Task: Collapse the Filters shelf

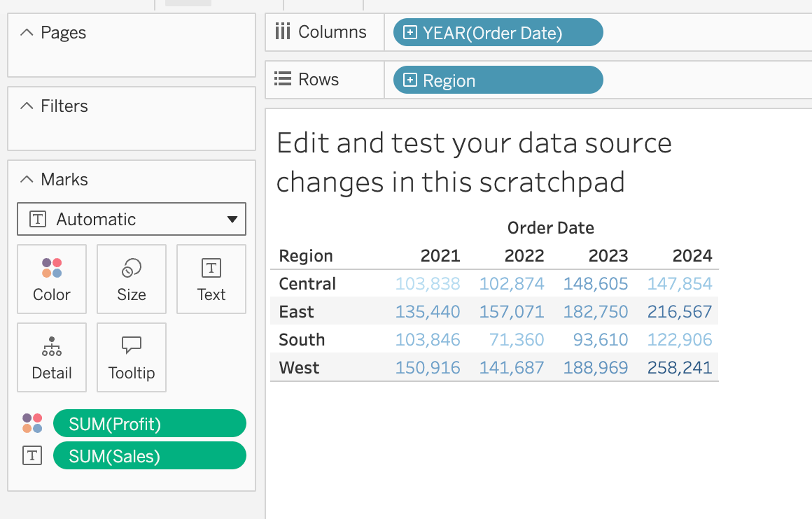Action: click(26, 106)
